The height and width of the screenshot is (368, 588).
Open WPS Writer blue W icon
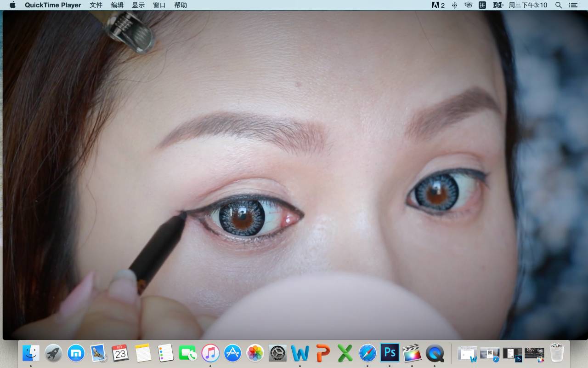click(x=300, y=353)
